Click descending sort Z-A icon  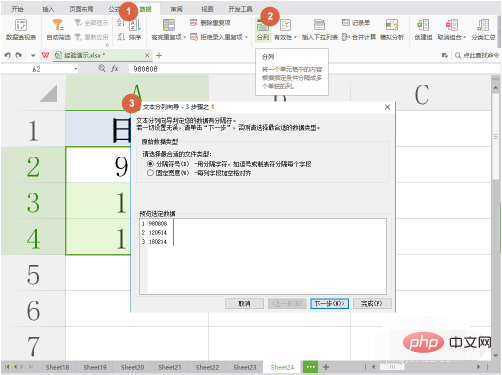coord(121,37)
